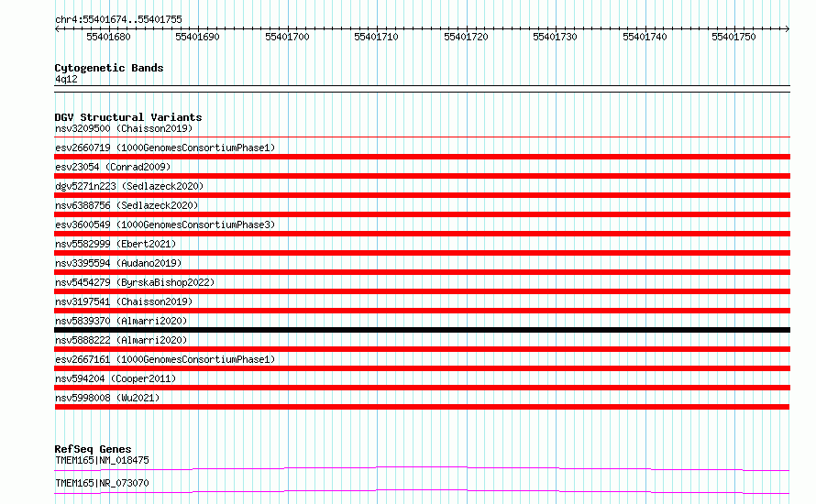
Task: Click the red bar under nsv5454279
Action: (x=422, y=291)
